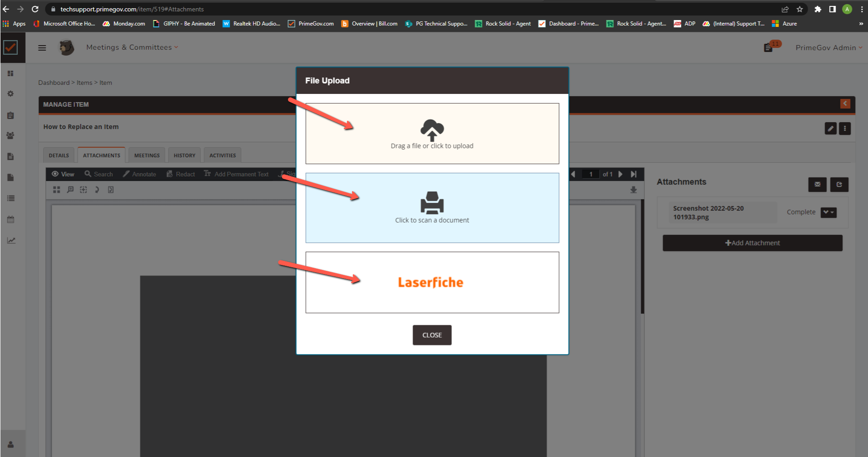Click the selection marquee icon

tap(84, 190)
